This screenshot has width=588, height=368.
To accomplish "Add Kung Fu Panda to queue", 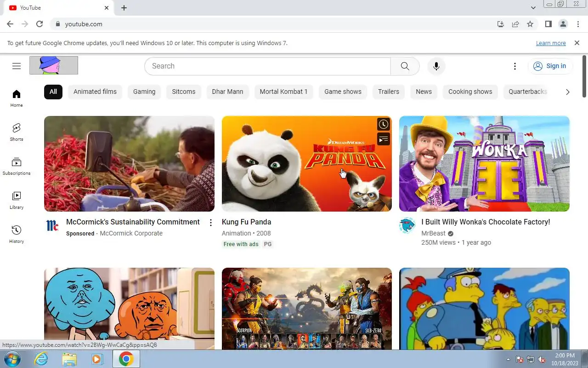I will click(384, 139).
